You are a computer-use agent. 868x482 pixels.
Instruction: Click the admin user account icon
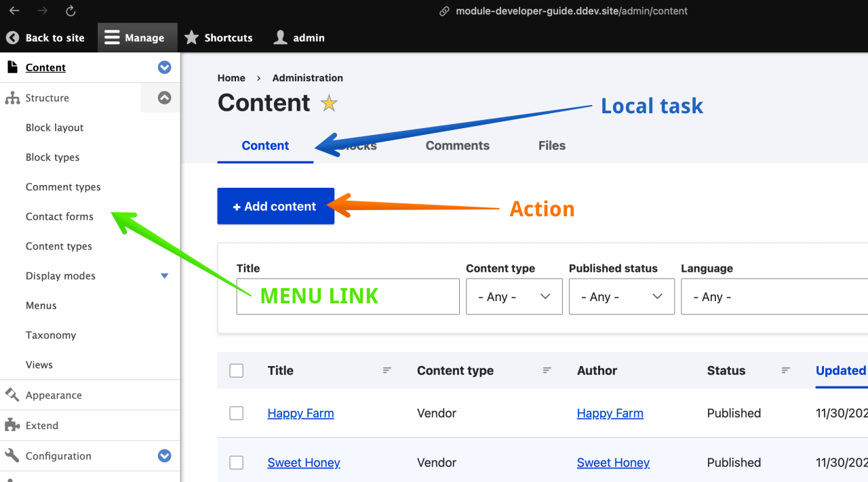[x=279, y=37]
